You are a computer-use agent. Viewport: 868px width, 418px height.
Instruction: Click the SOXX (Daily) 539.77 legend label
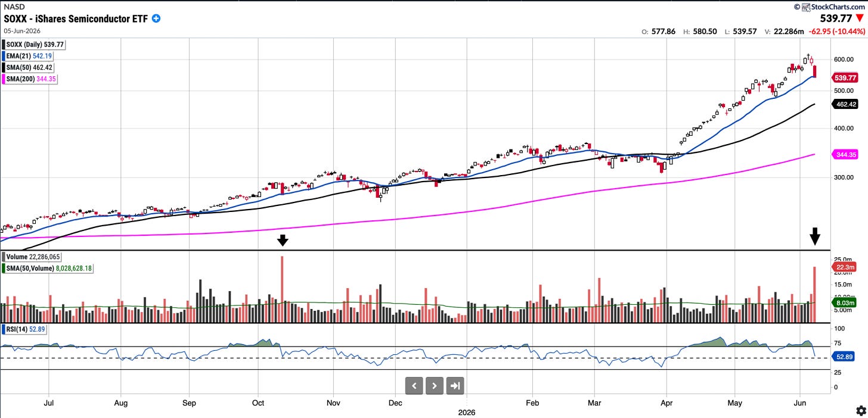click(35, 45)
